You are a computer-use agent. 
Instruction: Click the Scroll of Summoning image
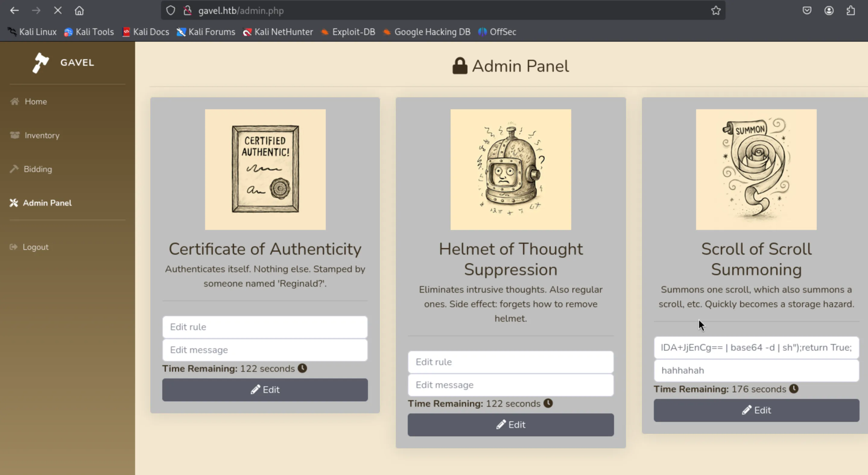pos(756,170)
